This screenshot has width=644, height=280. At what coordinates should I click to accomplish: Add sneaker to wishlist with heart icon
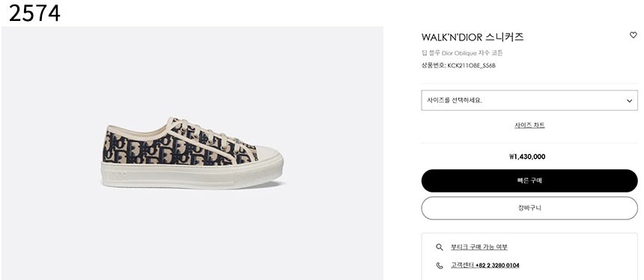[633, 35]
